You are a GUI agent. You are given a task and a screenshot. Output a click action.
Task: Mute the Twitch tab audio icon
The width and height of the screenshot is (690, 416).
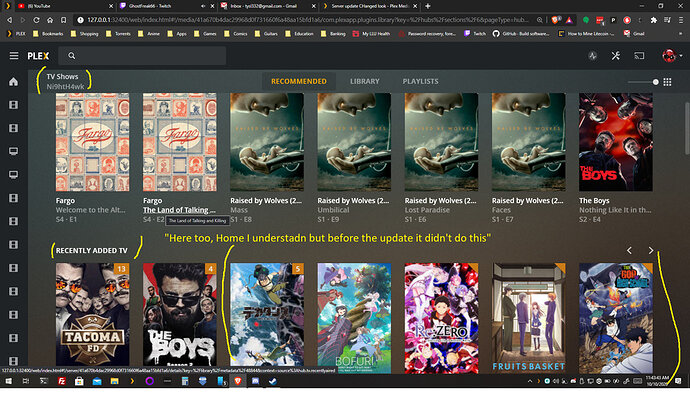203,6
